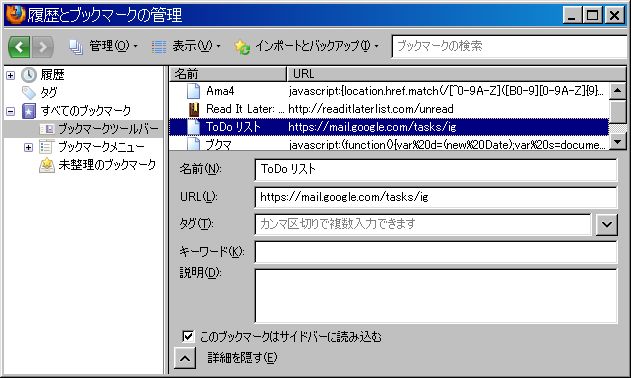The image size is (631, 378).
Task: Close the 履歴とブックマークの管理 window
Action: coord(615,16)
